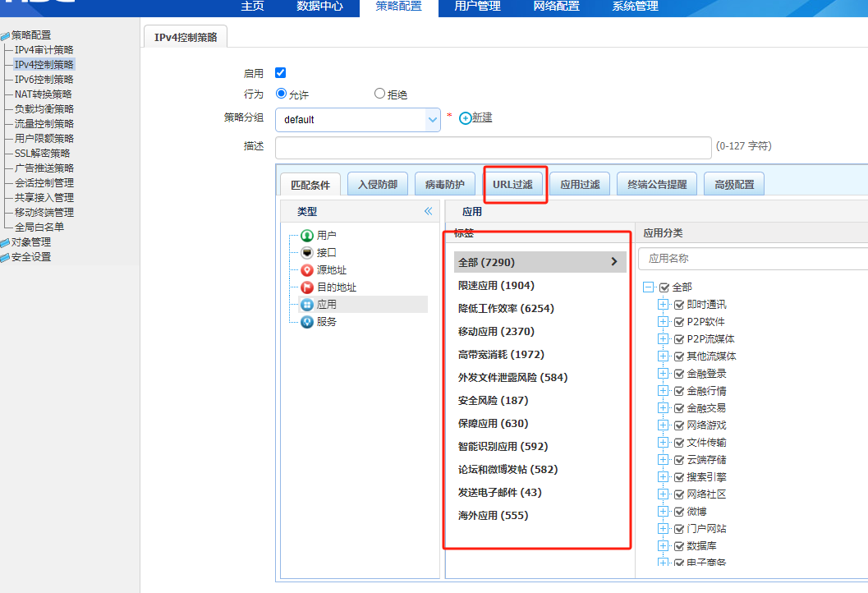Uncheck the 搜索引擎 checkbox

click(x=679, y=476)
